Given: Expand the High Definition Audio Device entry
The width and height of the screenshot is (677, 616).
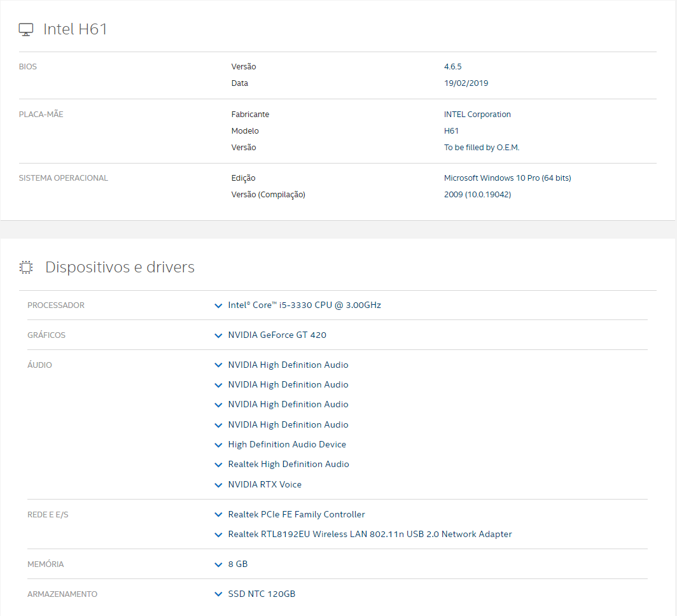Looking at the screenshot, I should click(218, 445).
